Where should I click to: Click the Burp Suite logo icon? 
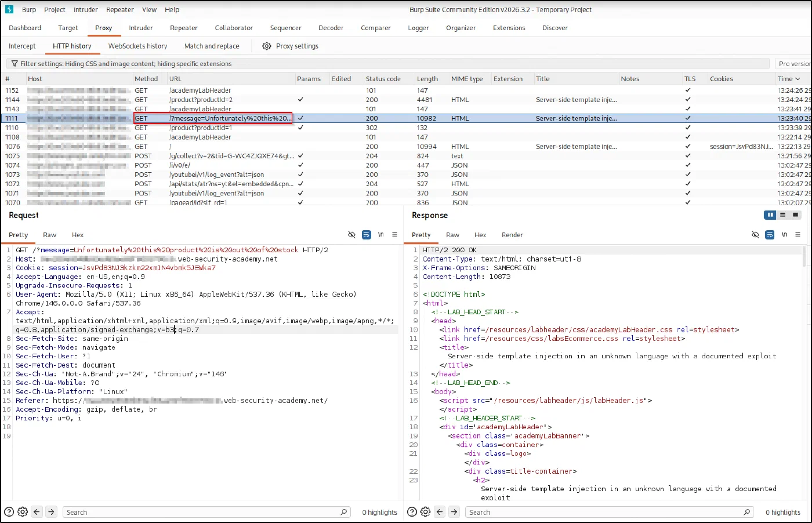click(x=9, y=9)
